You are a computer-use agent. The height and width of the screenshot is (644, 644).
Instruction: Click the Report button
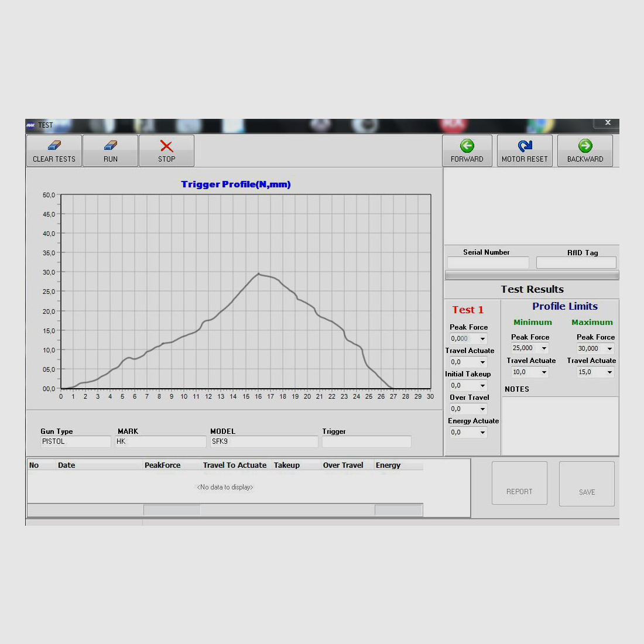pyautogui.click(x=519, y=484)
